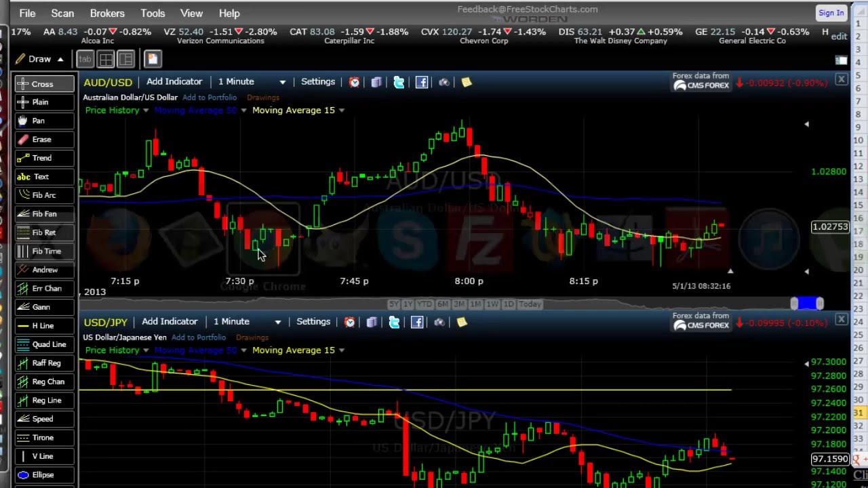Screen dimensions: 868x488
Task: Share AUD/USD chart on Twitter
Action: click(399, 82)
